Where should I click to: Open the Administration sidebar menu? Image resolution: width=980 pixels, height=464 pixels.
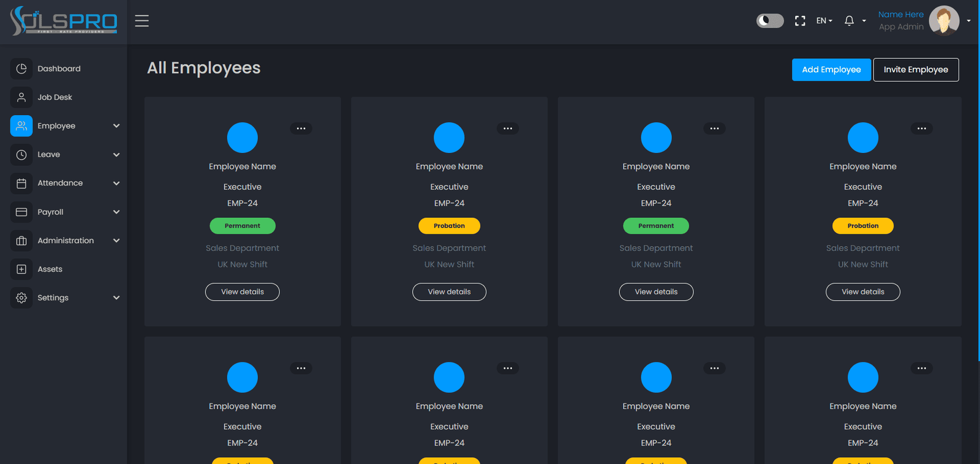click(66, 241)
